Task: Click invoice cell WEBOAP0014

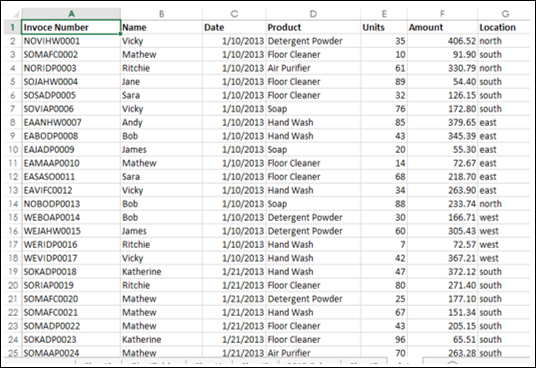Action: (x=71, y=217)
